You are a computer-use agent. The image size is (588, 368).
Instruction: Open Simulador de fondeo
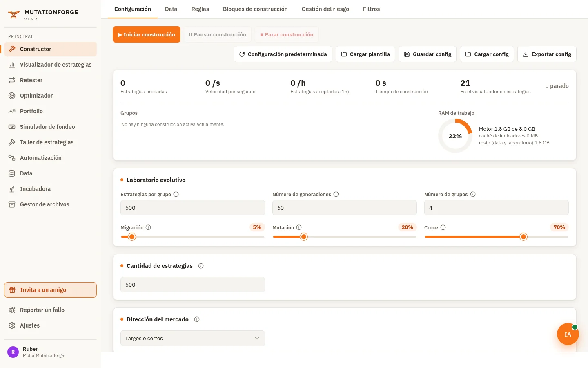coord(50,127)
